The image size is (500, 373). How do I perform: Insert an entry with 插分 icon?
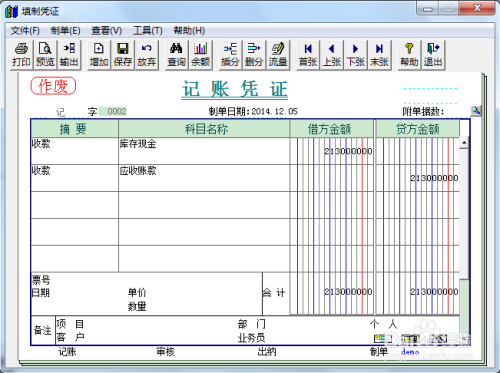[230, 55]
